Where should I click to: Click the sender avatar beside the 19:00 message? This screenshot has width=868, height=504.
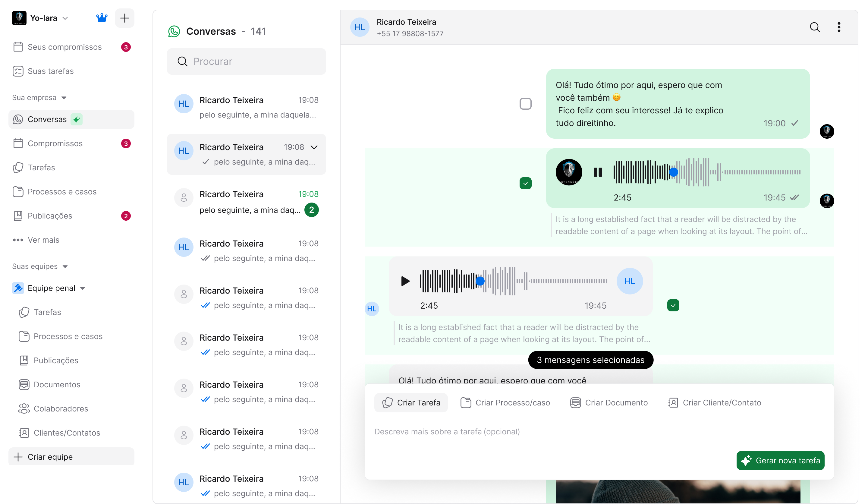827,131
